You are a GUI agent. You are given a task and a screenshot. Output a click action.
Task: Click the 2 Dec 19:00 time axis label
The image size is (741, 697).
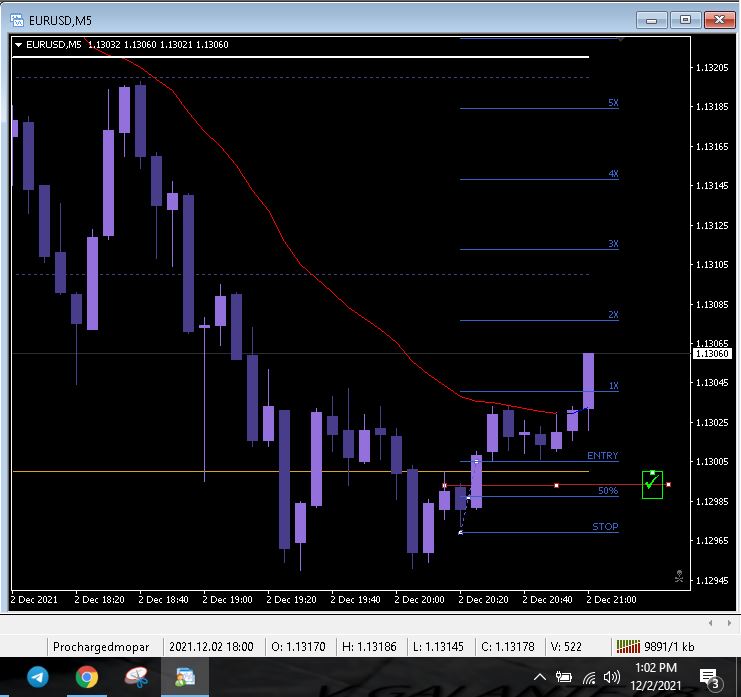[227, 599]
